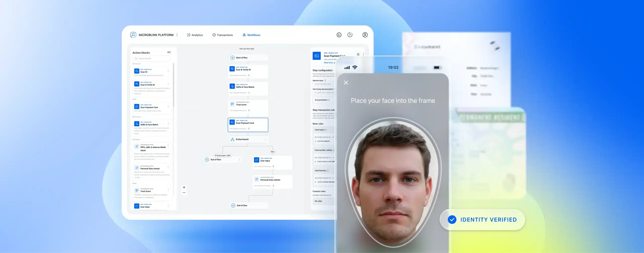This screenshot has width=644, height=253.
Task: Select the Scan Payment Card flow step
Action: pos(248,125)
